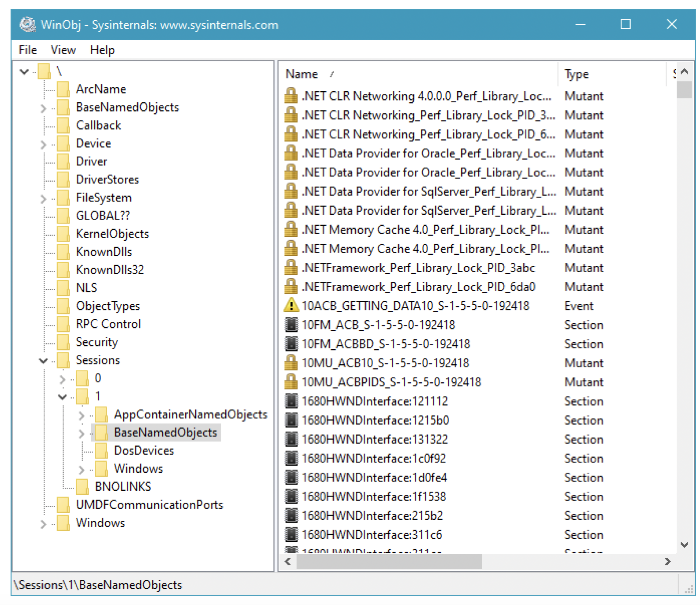Image resolution: width=700 pixels, height=605 pixels.
Task: Click the section chip icon for 10FM_ACB_S-1-5-5-0-192418
Action: point(291,325)
